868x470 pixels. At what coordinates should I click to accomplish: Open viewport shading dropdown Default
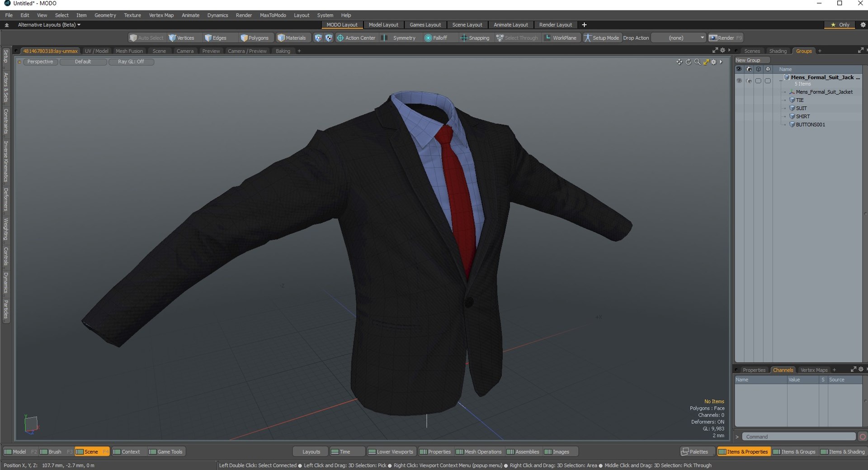(x=83, y=62)
